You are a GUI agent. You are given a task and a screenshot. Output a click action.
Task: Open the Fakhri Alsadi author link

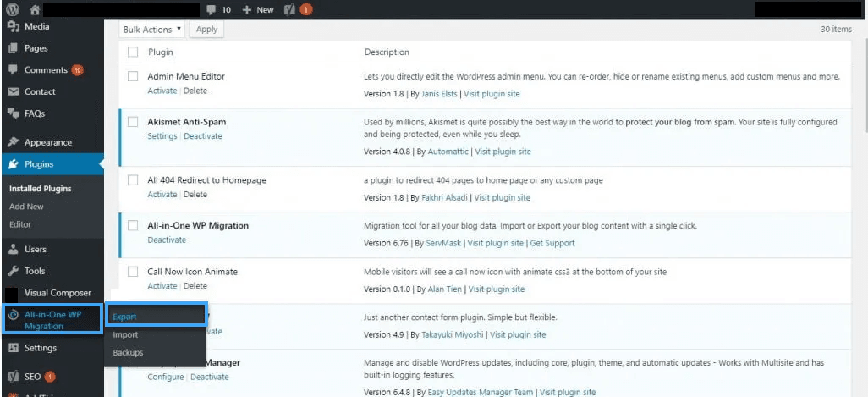pos(444,198)
